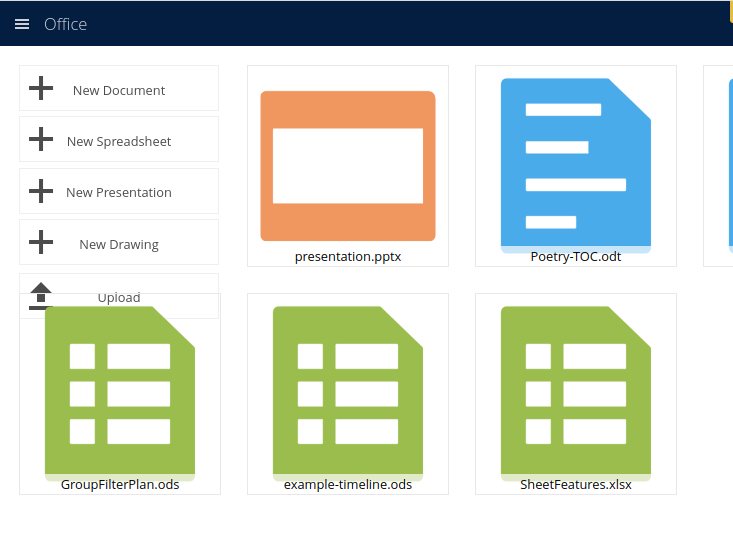Image resolution: width=733 pixels, height=536 pixels.
Task: Click the Poetry-TOC.odt file name
Action: 575,257
